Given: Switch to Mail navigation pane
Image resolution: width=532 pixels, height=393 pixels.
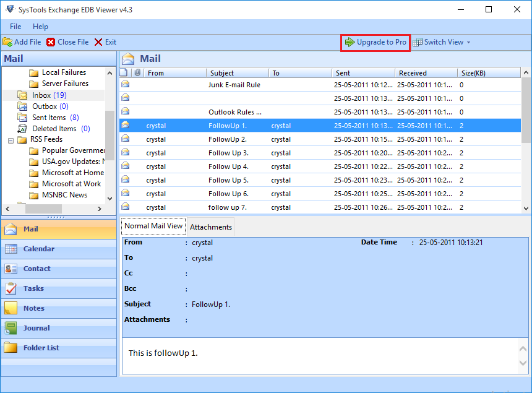Looking at the screenshot, I should tap(59, 229).
